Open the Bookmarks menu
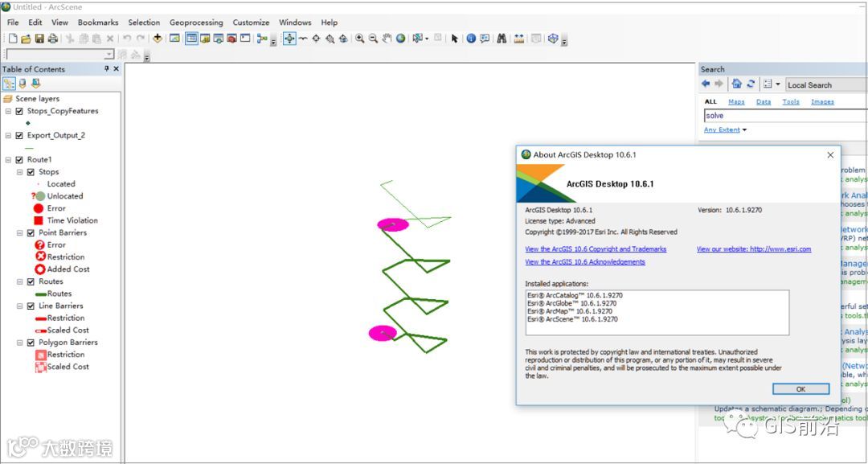Image resolution: width=868 pixels, height=464 pixels. point(98,23)
